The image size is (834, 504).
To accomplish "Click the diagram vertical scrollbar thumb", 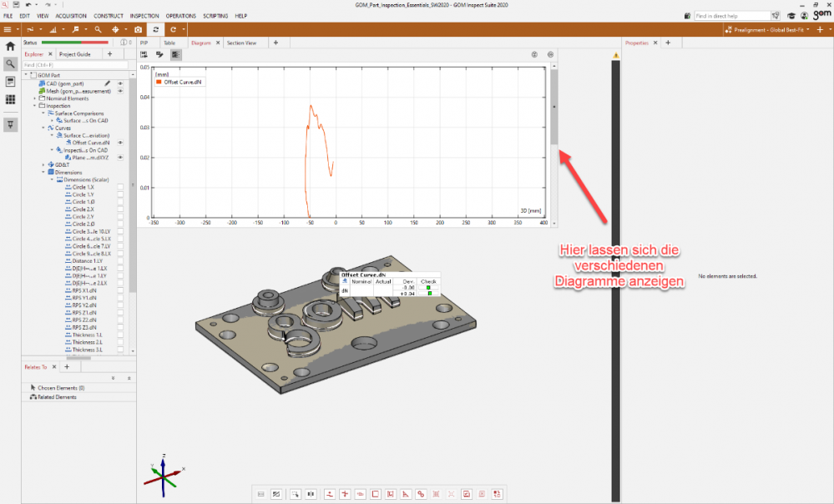I will click(554, 107).
